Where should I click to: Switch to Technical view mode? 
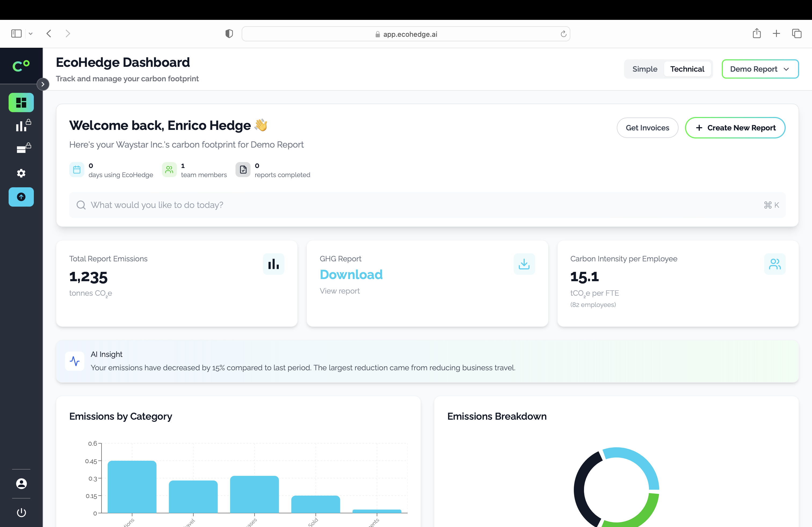687,68
